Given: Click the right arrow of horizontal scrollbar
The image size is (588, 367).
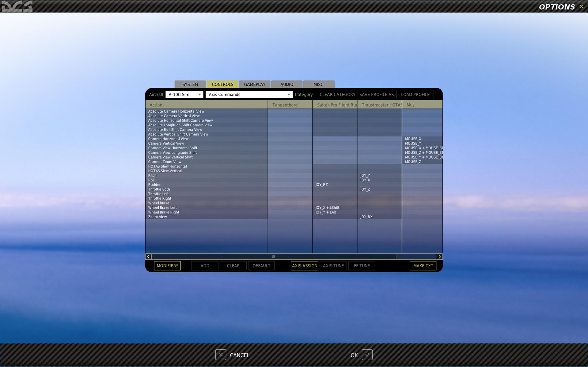Looking at the screenshot, I should [440, 257].
